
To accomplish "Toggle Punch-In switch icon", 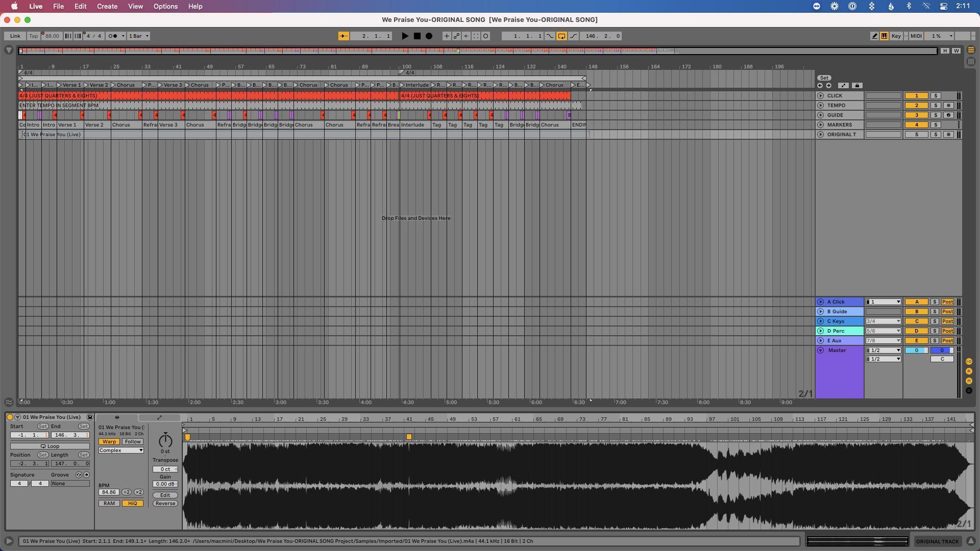I will pyautogui.click(x=550, y=36).
